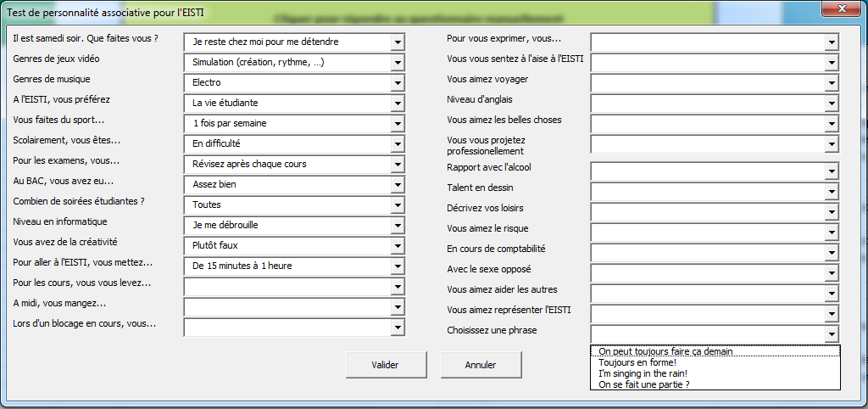Open the 'Combien de soirées étudiantes' dropdown

[x=398, y=205]
